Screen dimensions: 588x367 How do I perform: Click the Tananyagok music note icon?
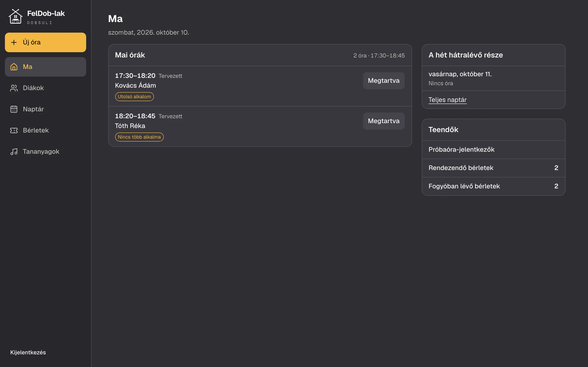coord(14,151)
